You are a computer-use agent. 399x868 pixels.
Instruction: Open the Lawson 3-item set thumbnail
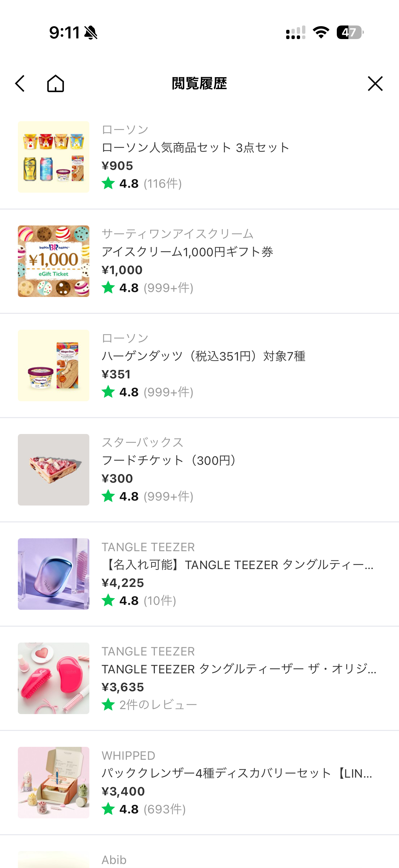[54, 157]
